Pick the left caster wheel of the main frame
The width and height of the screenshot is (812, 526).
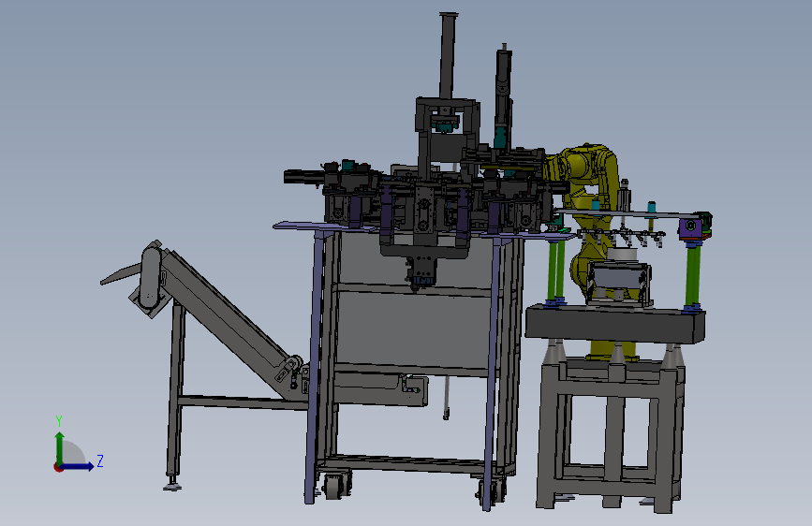pos(333,485)
